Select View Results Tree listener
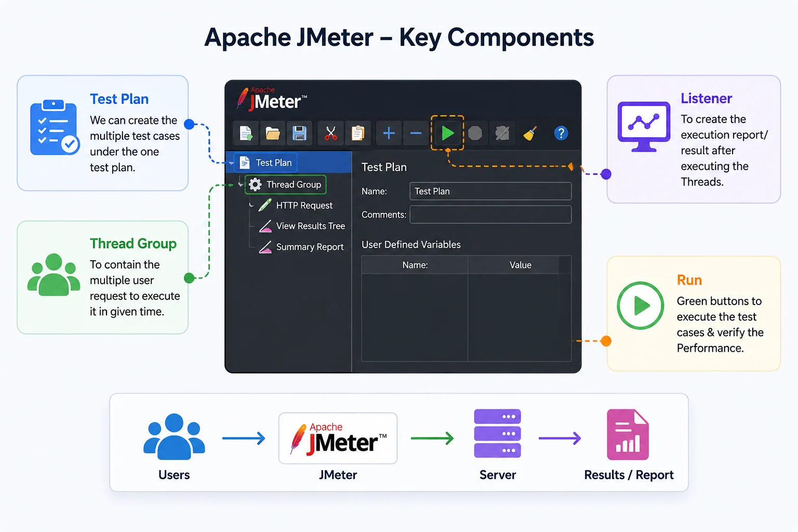798x532 pixels. click(302, 226)
